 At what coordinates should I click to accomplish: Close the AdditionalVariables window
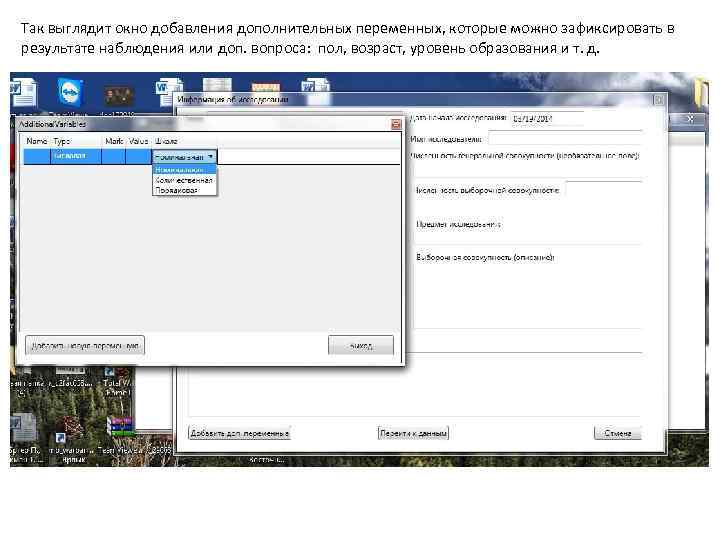(x=396, y=124)
